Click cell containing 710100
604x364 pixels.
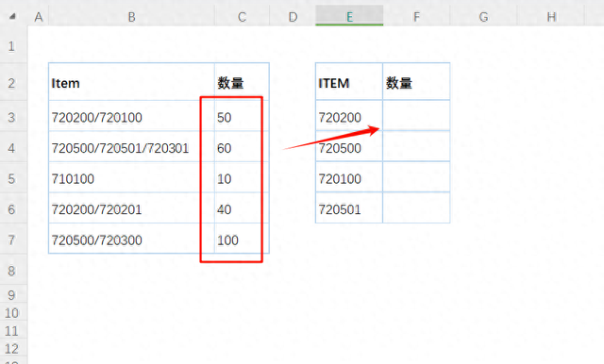coord(131,178)
